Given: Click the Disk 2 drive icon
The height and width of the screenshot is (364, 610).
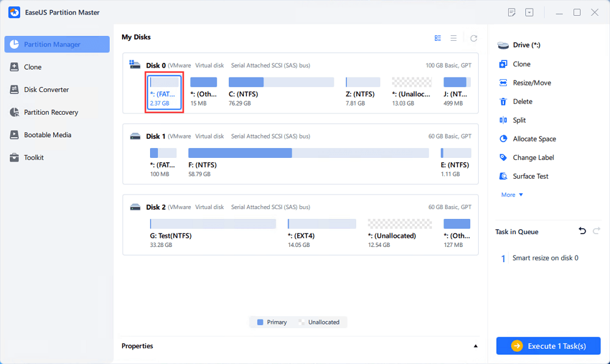Looking at the screenshot, I should pyautogui.click(x=135, y=207).
